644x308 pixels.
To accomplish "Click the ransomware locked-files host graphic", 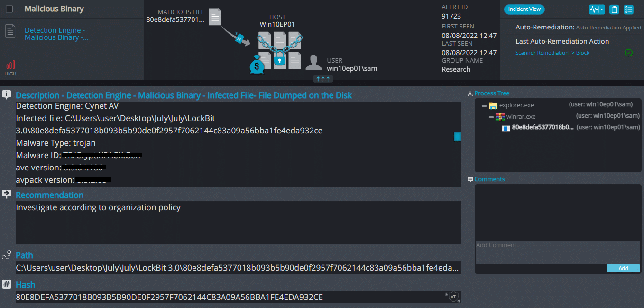I will pyautogui.click(x=280, y=50).
